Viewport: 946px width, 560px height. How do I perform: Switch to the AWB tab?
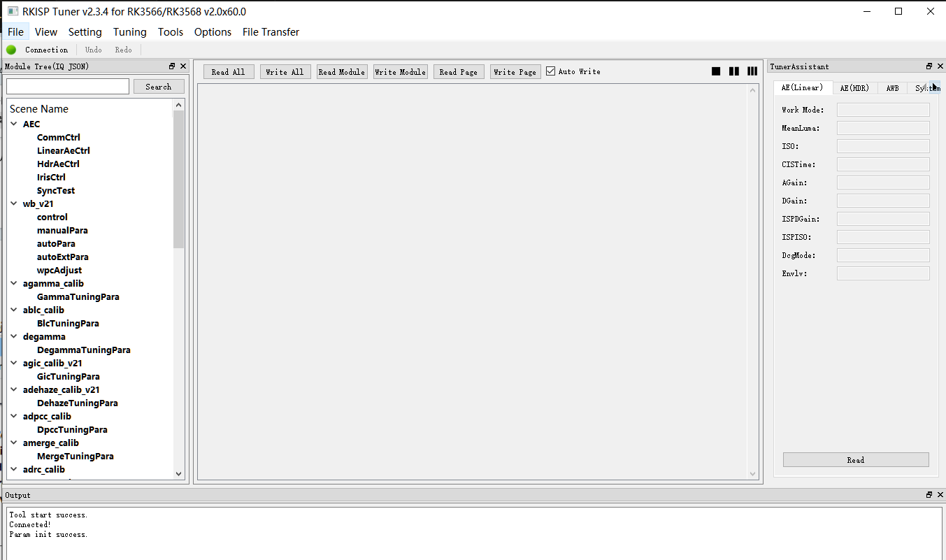click(892, 88)
